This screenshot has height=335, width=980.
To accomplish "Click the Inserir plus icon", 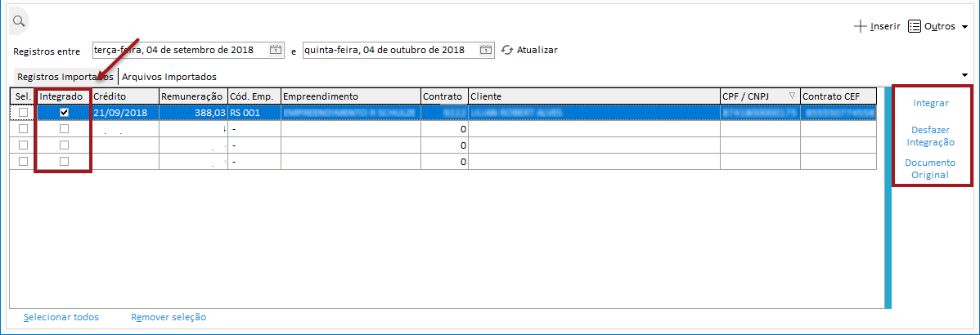I will pos(861,26).
